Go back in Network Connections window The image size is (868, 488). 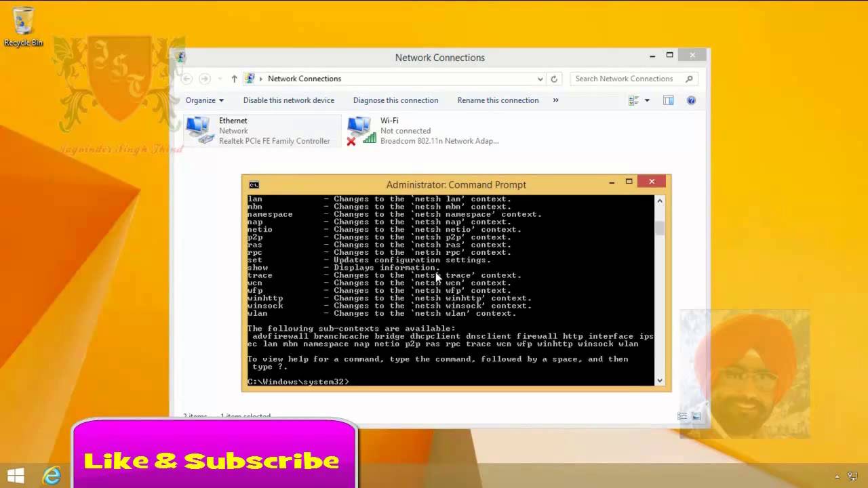pos(187,79)
